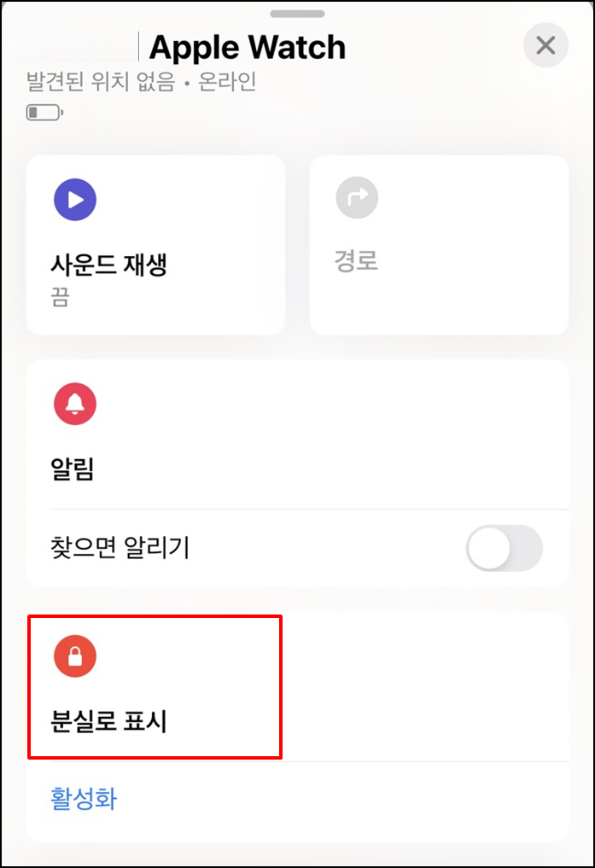Tap the Directions arrow icon on 경로 card
This screenshot has width=595, height=868.
click(358, 197)
